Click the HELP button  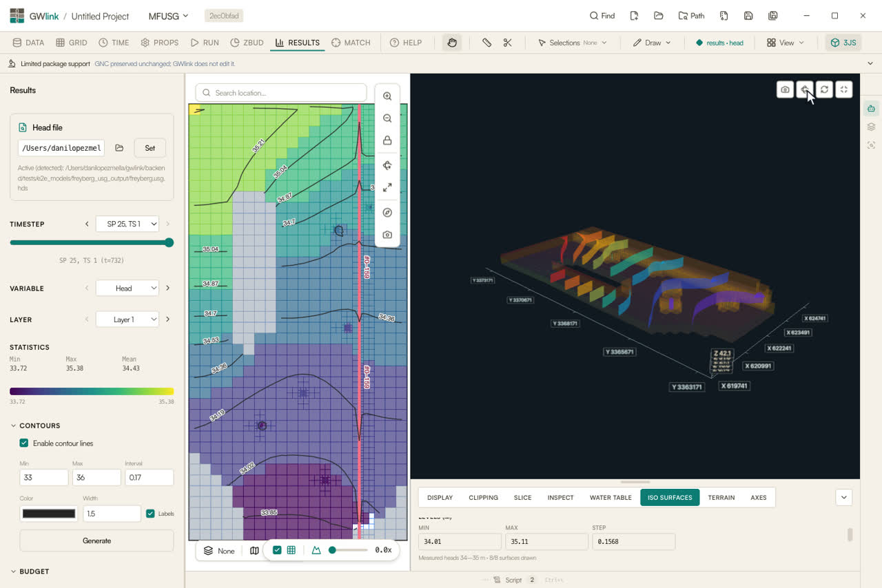(x=406, y=43)
